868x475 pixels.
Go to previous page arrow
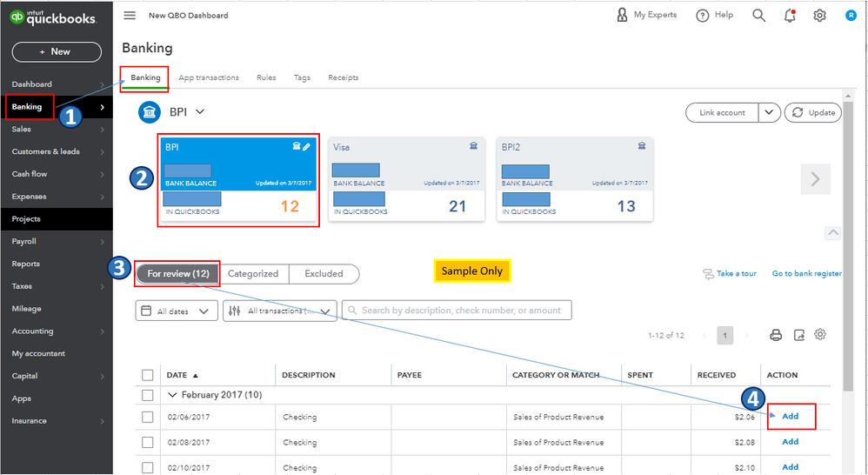[704, 336]
